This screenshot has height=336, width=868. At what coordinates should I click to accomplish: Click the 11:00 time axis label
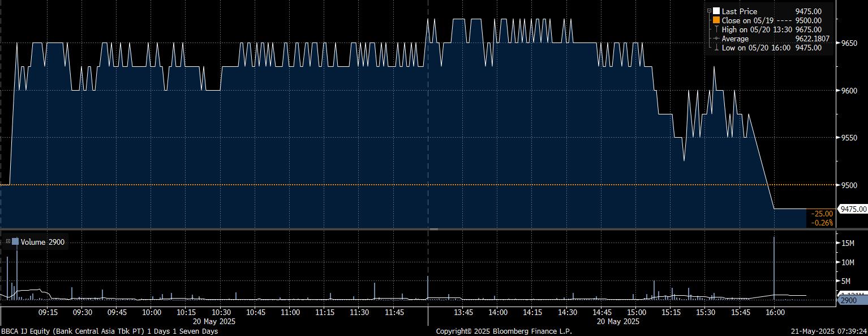290,312
